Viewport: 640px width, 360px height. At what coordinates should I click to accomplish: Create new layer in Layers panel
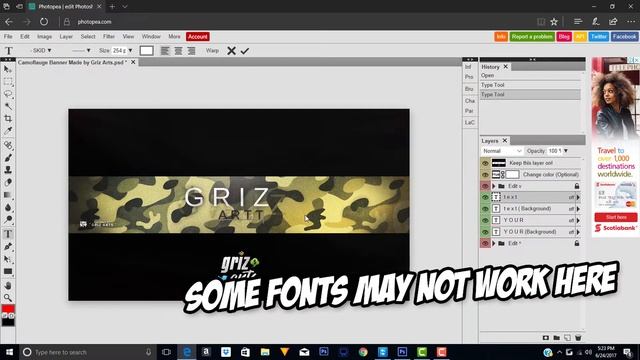coord(567,338)
